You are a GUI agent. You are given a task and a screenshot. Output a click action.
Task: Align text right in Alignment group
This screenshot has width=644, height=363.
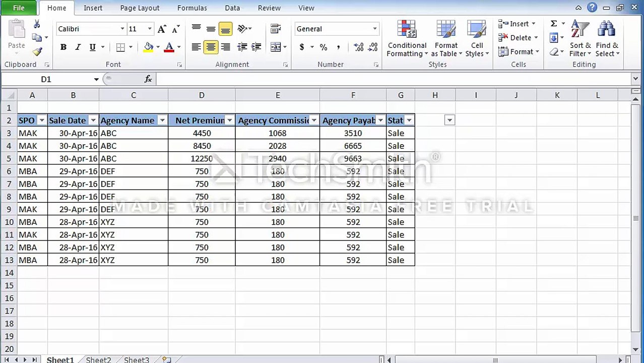[226, 47]
